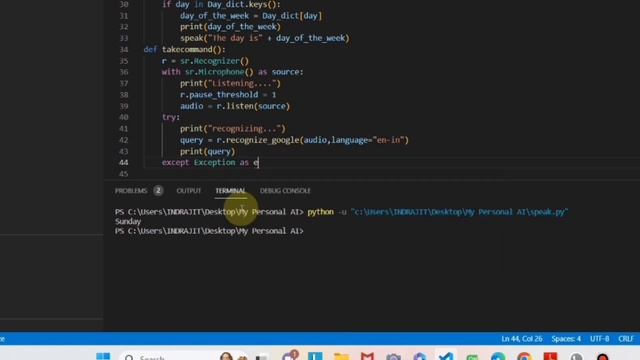
Task: Click the 'r.pause_threshold = 1' line
Action: click(228, 95)
